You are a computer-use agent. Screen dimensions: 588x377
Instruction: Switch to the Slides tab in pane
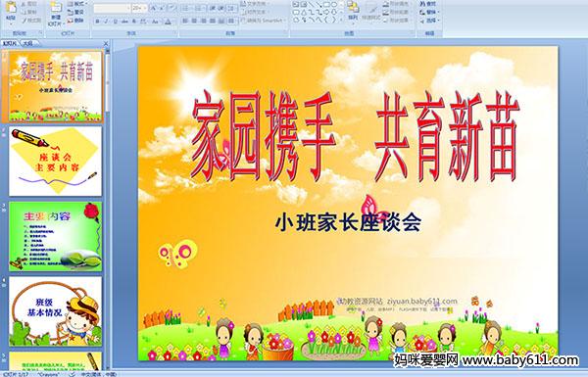[x=10, y=43]
